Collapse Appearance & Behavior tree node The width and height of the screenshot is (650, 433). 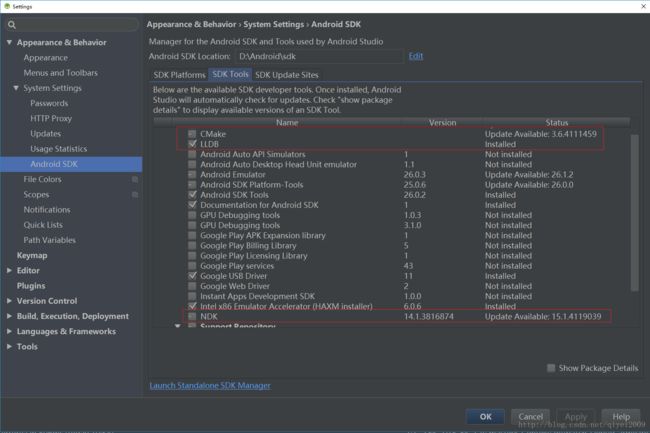pos(9,42)
